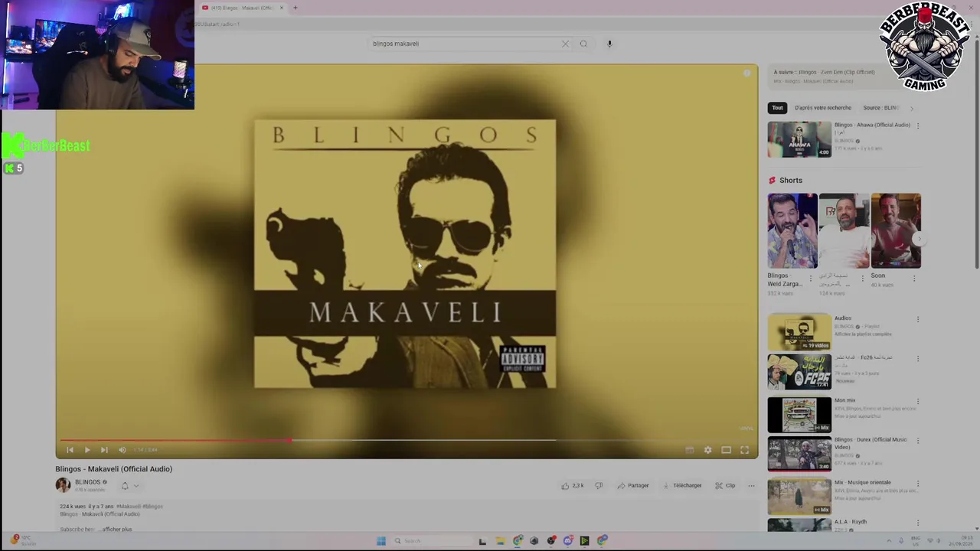This screenshot has height=551, width=980.
Task: Open Blingos - Ahawa video thumbnail
Action: pos(799,139)
